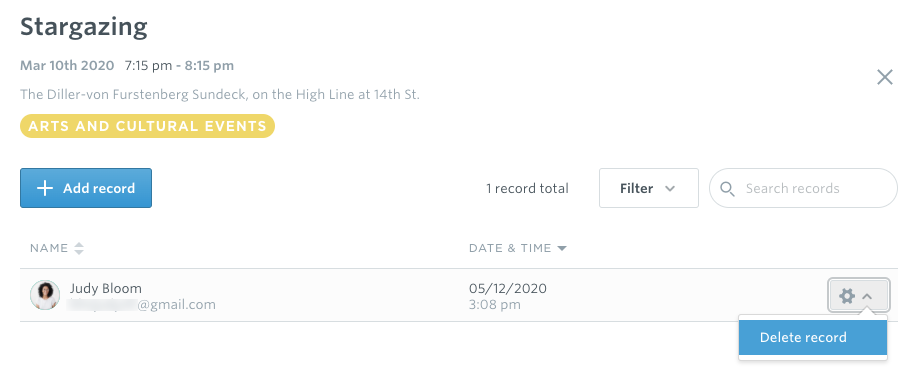
Task: Click the plus icon on Add record
Action: [45, 188]
